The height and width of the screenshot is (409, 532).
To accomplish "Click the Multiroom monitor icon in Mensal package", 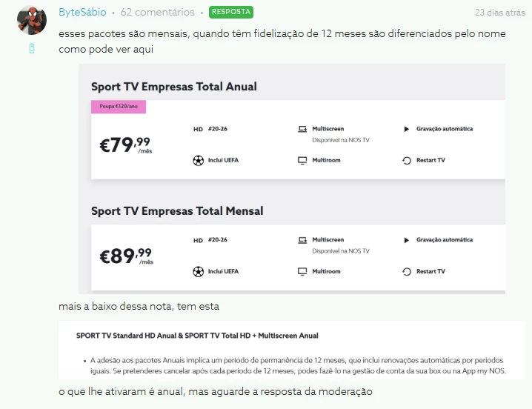I will coord(302,271).
